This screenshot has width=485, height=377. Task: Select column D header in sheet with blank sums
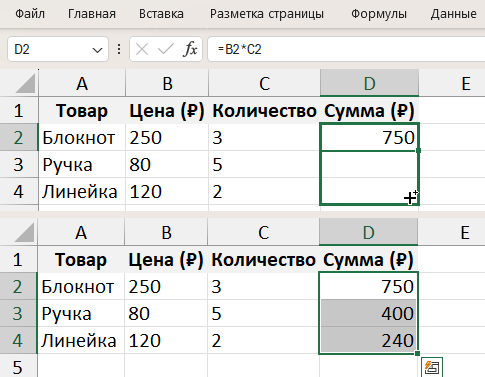[x=369, y=83]
